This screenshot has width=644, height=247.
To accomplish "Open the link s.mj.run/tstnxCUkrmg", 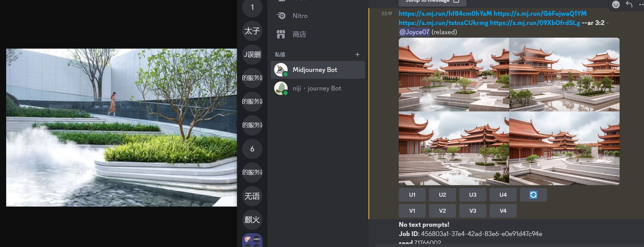I will pos(444,23).
